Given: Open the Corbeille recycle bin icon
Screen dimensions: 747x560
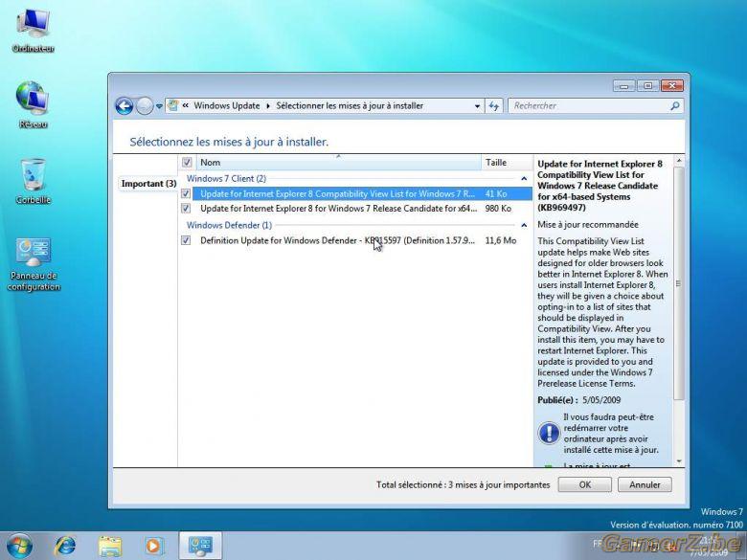Looking at the screenshot, I should 33,181.
